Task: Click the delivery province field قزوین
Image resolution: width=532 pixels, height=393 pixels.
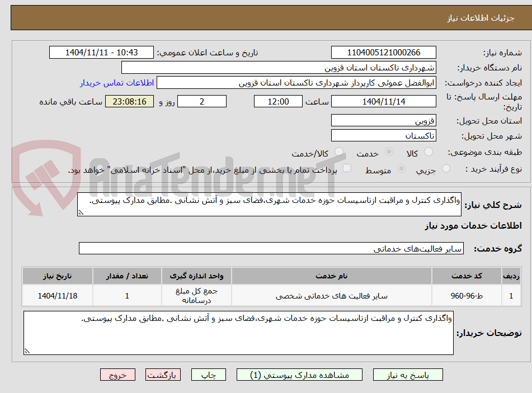Action: click(383, 120)
